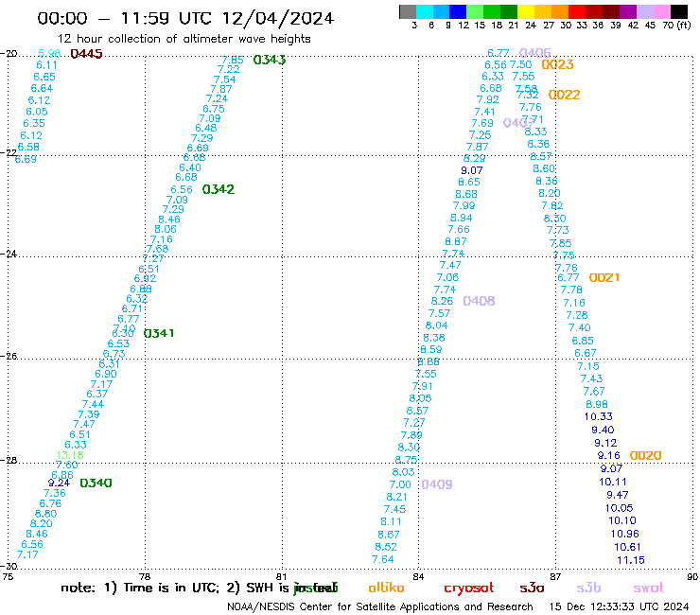Select the orange time label 0022

(565, 95)
